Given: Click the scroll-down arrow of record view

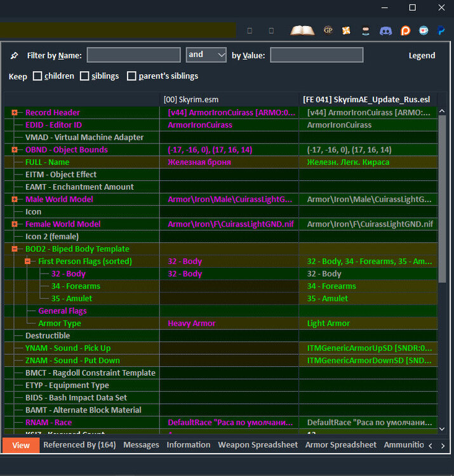Looking at the screenshot, I should point(442,429).
